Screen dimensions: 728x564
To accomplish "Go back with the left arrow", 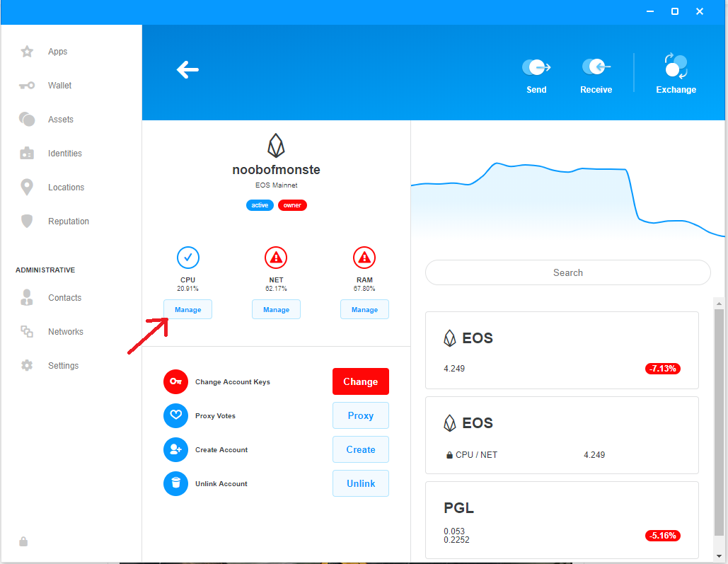I will tap(187, 69).
